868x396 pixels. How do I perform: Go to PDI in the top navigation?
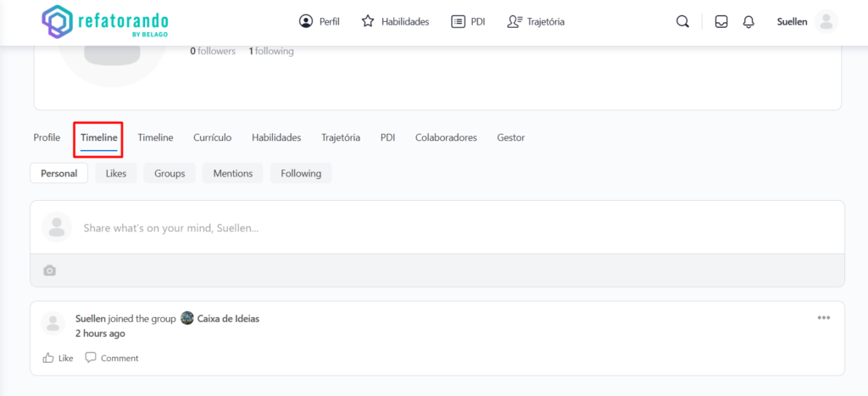(468, 22)
